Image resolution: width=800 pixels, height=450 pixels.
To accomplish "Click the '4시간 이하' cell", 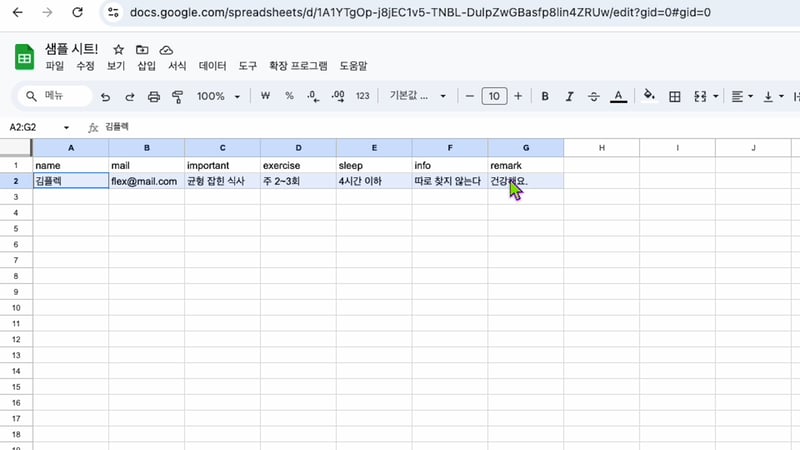I will click(x=374, y=181).
